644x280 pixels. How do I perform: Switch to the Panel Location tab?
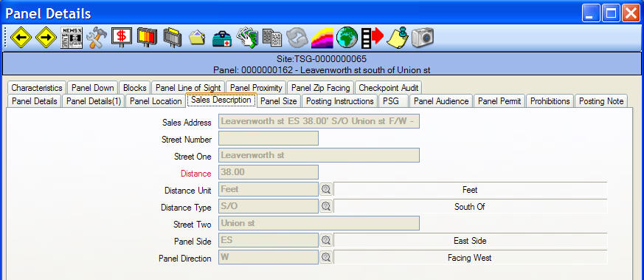(156, 101)
